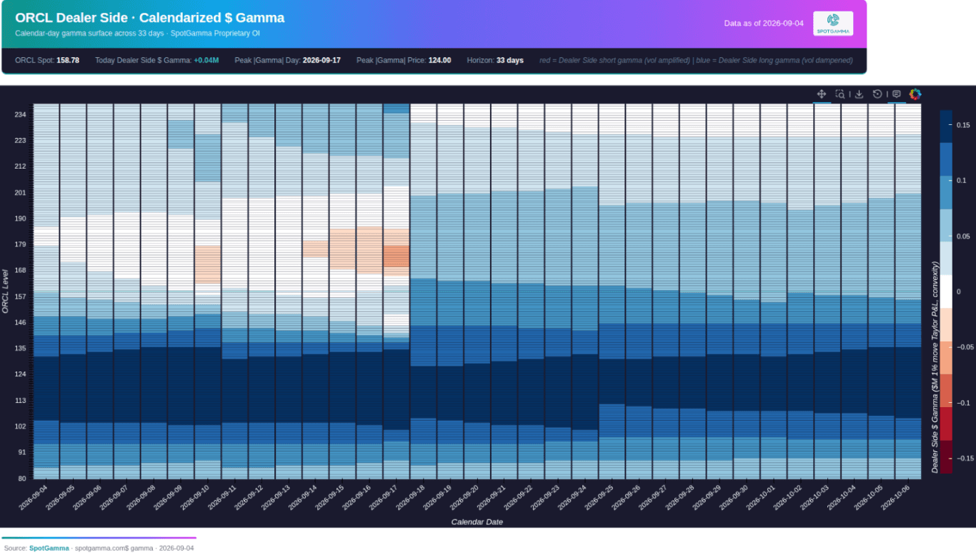Click the y-axis tick label 168
Image resolution: width=976 pixels, height=560 pixels.
click(20, 270)
